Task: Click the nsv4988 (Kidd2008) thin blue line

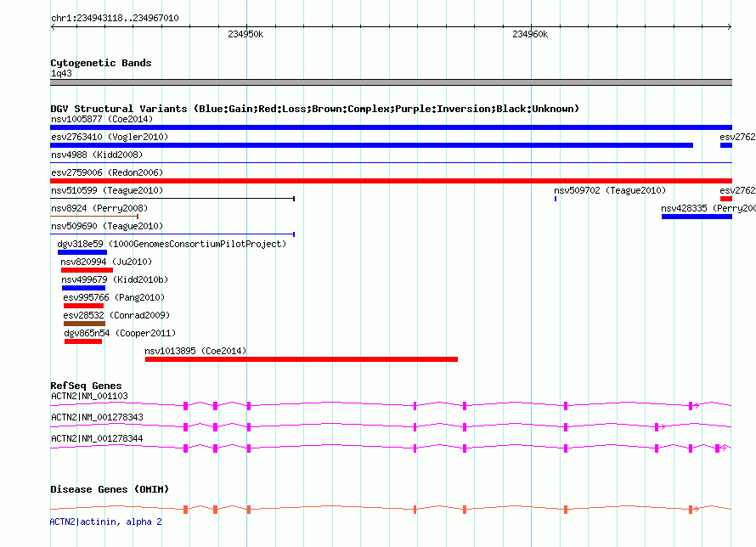Action: (x=391, y=163)
